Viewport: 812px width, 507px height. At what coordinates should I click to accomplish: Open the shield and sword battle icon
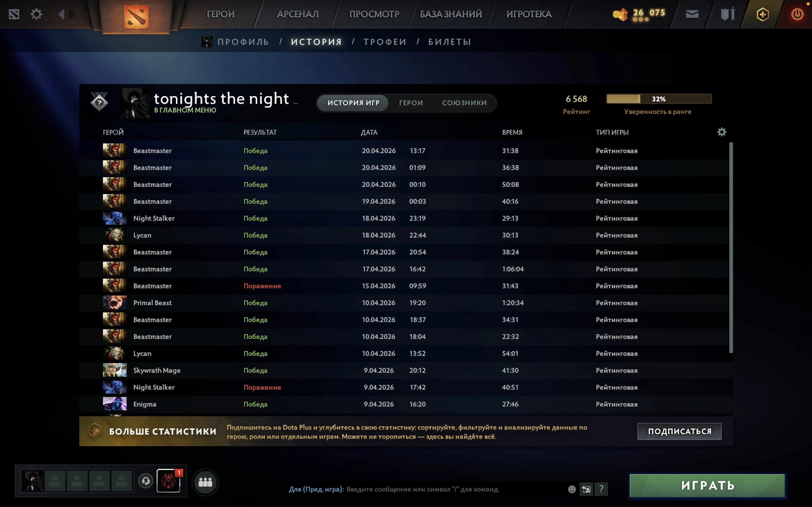click(727, 14)
